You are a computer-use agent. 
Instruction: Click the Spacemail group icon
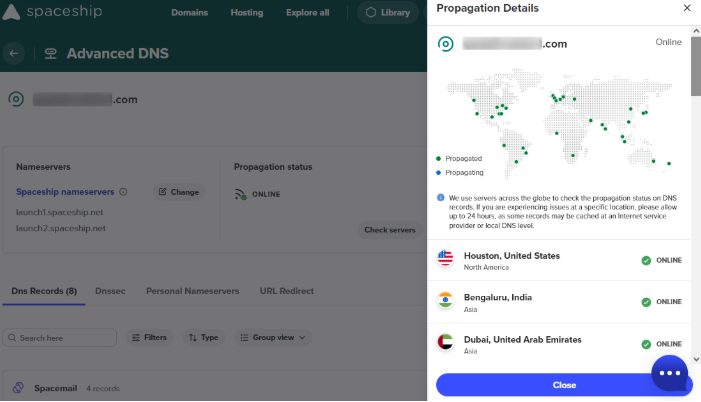pos(17,387)
